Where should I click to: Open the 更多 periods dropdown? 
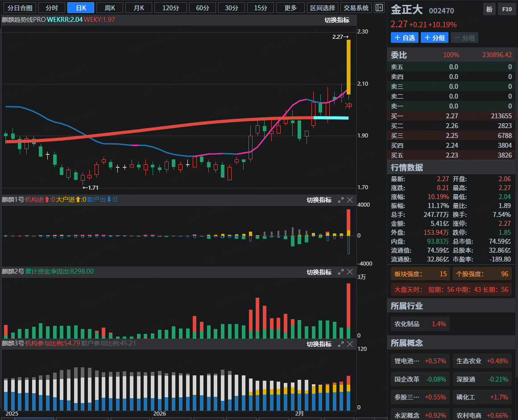(x=290, y=8)
